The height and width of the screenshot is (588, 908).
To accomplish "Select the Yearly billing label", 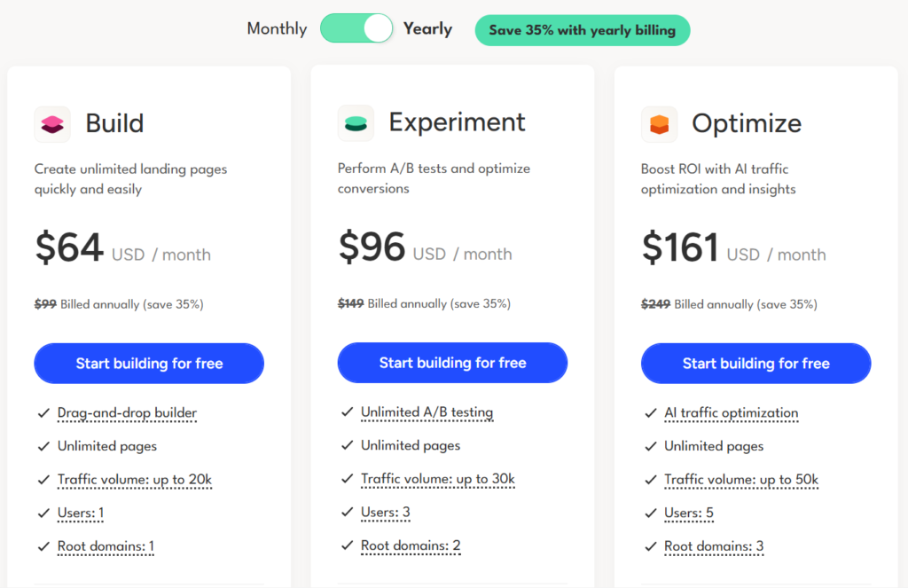I will pyautogui.click(x=427, y=28).
